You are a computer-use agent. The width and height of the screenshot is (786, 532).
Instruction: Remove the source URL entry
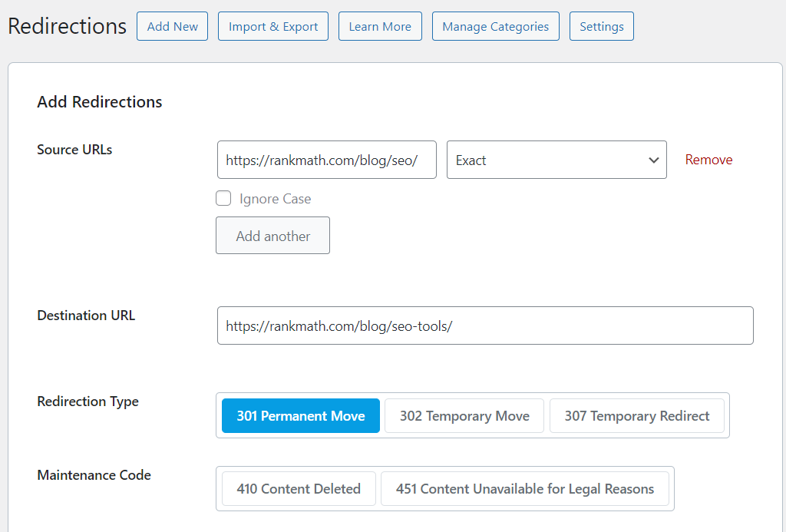[x=708, y=160]
